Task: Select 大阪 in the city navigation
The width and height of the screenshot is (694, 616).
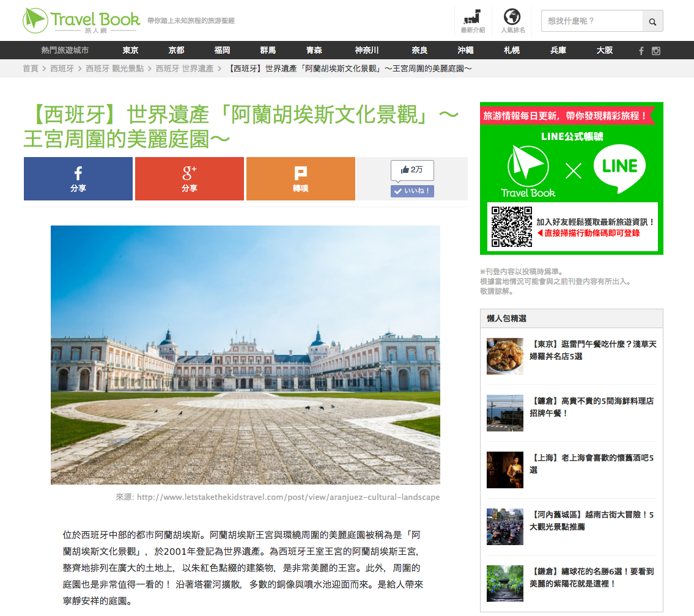Action: click(x=605, y=50)
